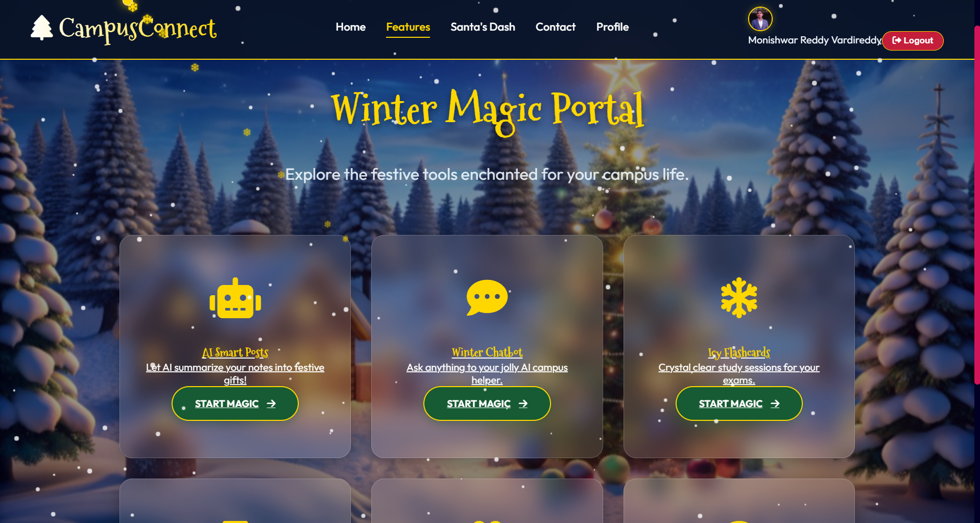Click the CampusConnect logo text
Viewport: 980px width, 523px height.
[137, 29]
